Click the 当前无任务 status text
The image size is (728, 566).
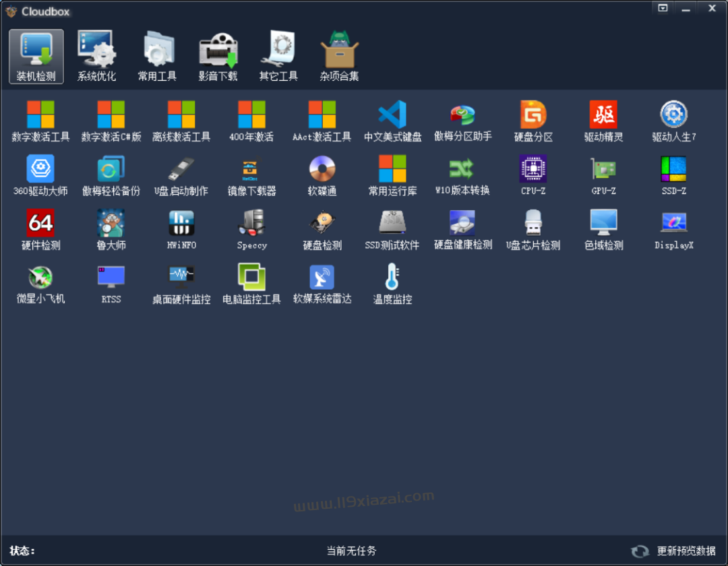pyautogui.click(x=351, y=551)
